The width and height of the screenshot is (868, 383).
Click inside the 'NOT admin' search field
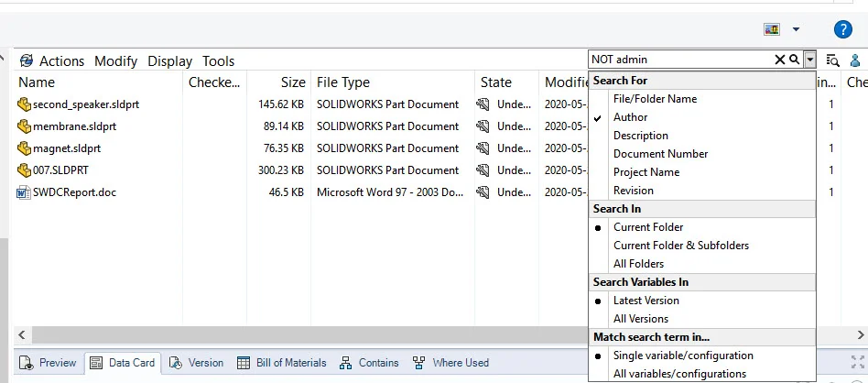(678, 60)
